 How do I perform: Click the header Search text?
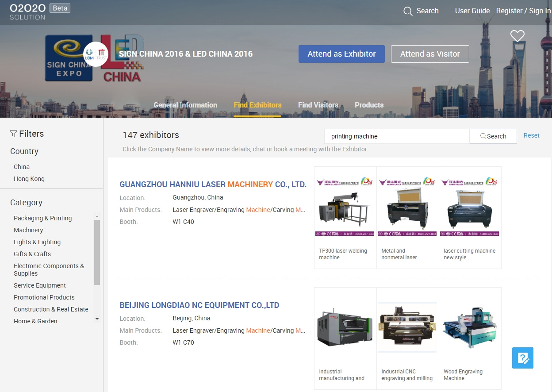tap(427, 11)
